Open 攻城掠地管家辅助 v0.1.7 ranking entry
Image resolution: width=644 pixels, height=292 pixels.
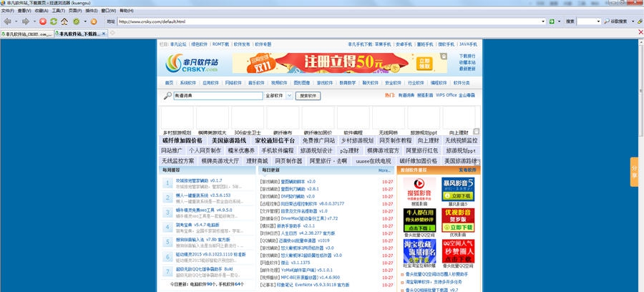pos(199,180)
